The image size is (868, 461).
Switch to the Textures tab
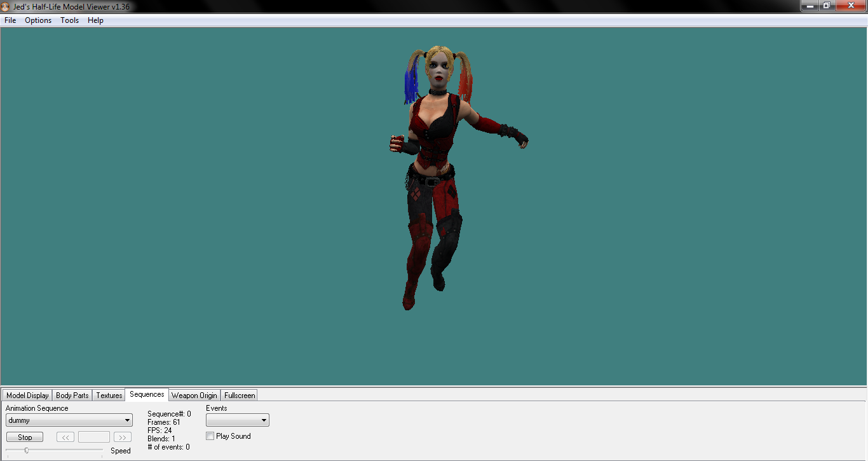pyautogui.click(x=109, y=396)
